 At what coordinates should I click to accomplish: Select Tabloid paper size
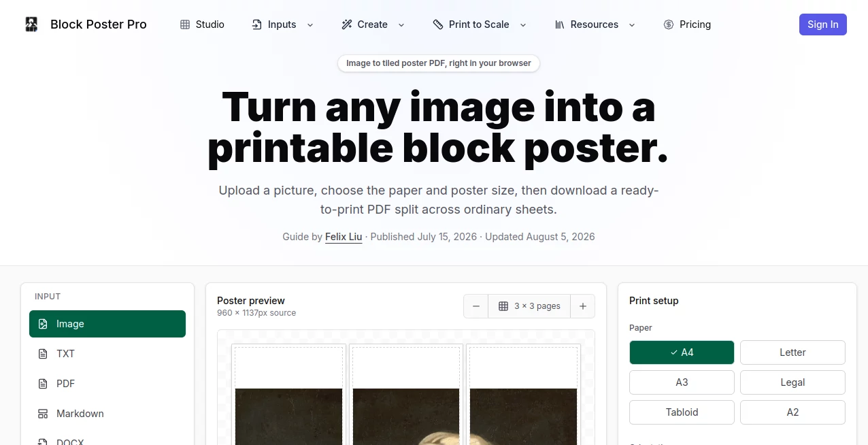click(682, 412)
